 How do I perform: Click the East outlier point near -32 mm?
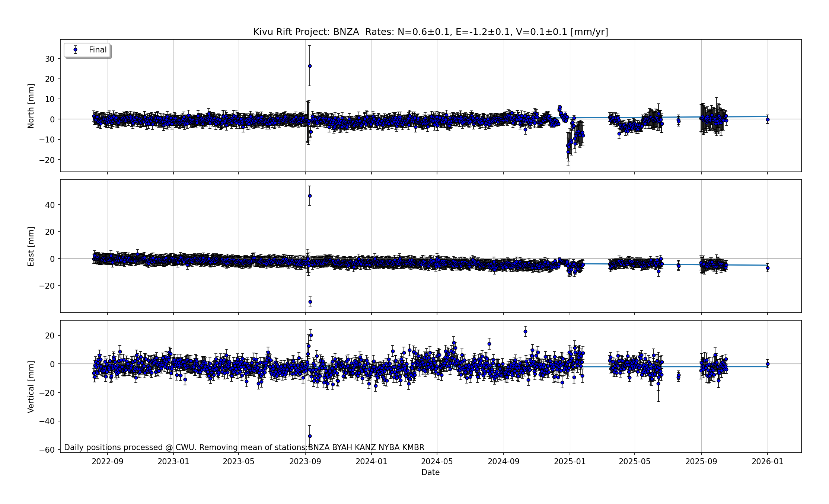[310, 302]
